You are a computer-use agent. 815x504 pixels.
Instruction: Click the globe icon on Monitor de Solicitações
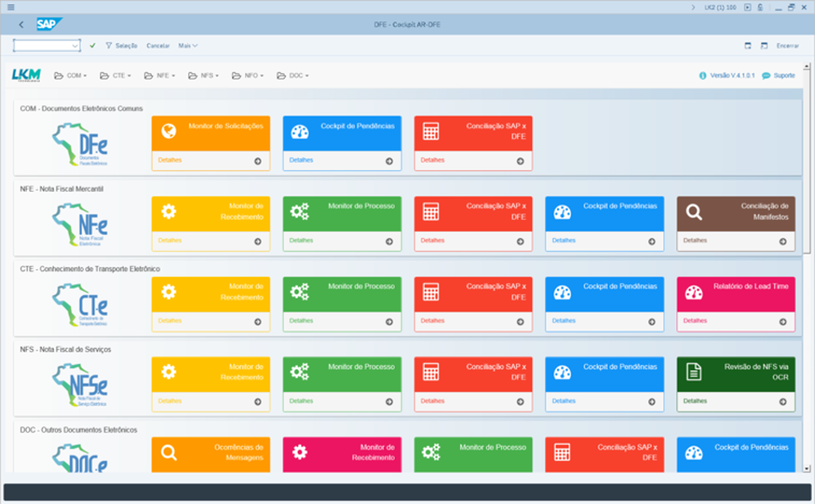point(168,131)
